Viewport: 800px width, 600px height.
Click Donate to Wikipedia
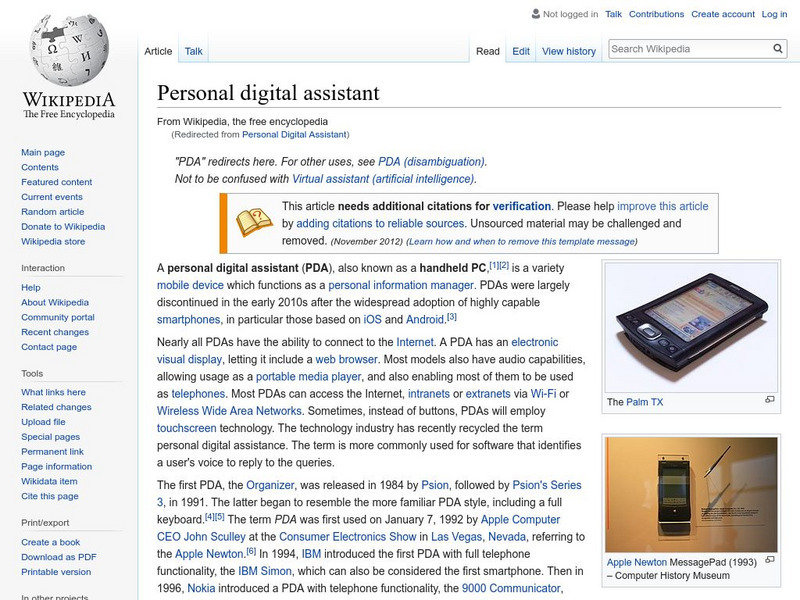point(63,226)
